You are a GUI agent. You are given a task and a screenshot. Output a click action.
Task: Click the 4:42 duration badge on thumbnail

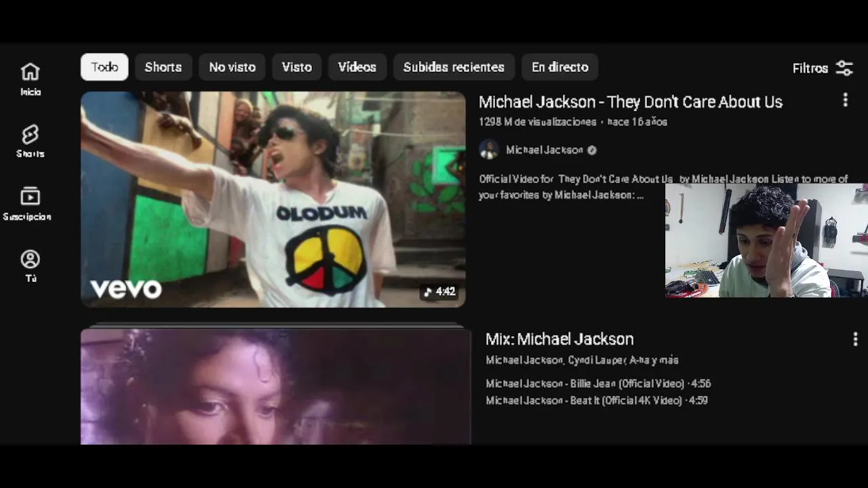click(x=439, y=291)
